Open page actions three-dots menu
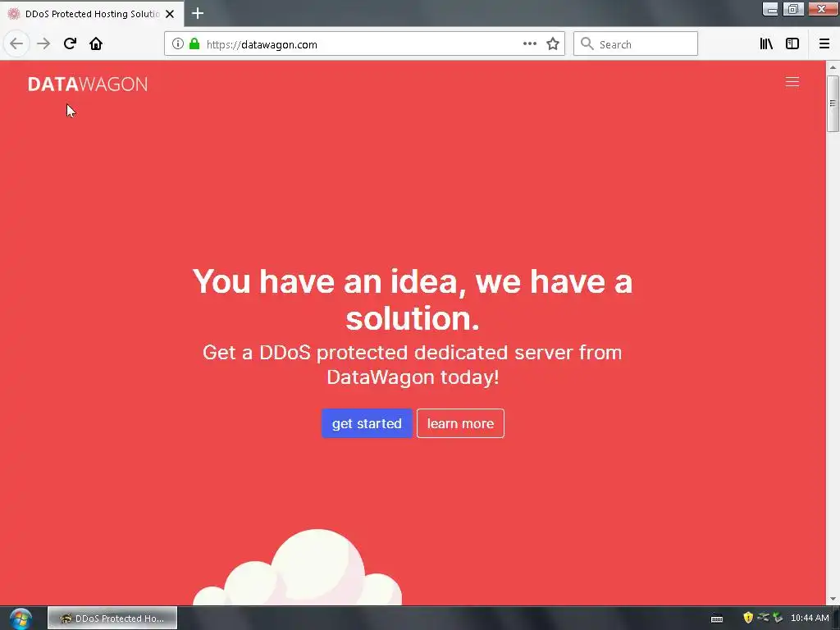840x630 pixels. pos(530,44)
